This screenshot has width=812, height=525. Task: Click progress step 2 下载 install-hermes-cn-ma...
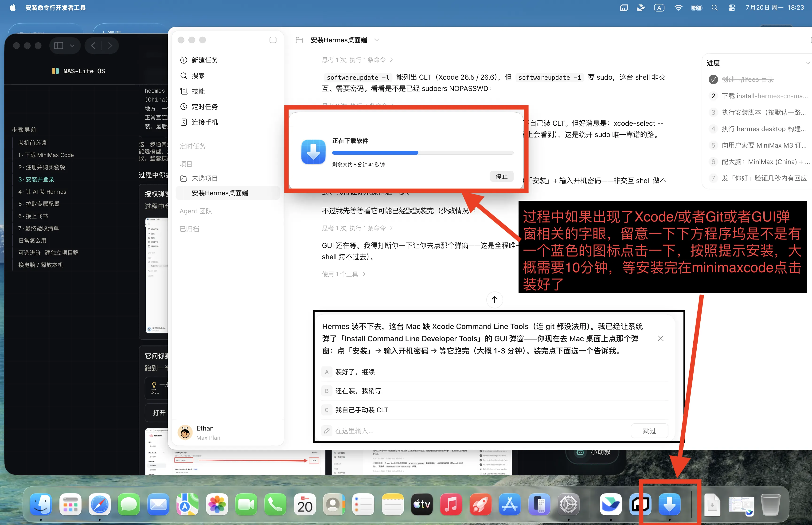[x=758, y=96]
